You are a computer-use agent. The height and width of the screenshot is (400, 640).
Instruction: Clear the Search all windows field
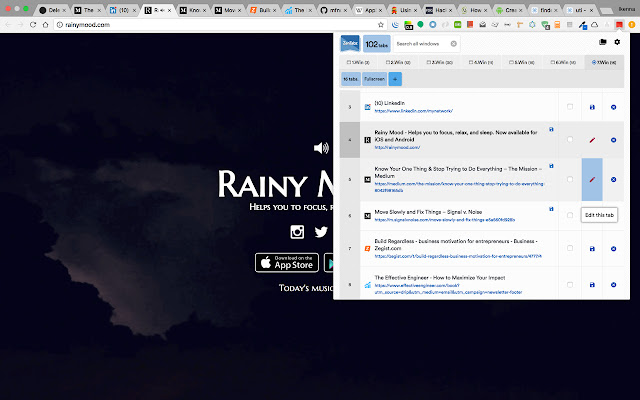pyautogui.click(x=453, y=44)
